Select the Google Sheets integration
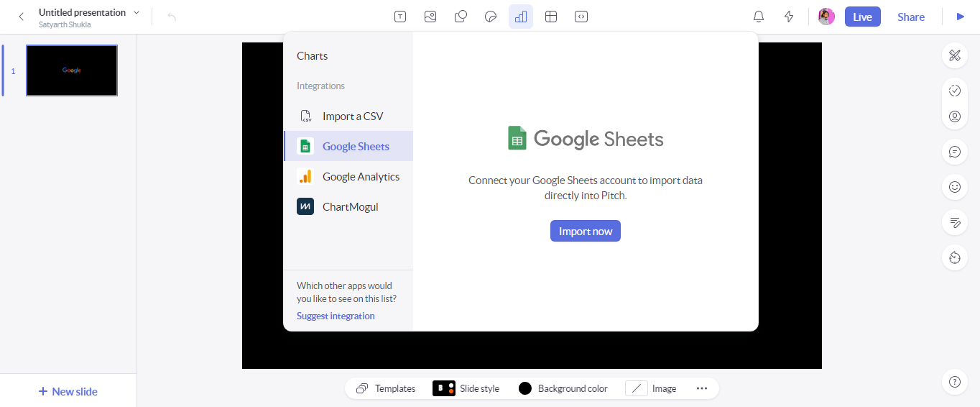Viewport: 980px width, 407px height. [x=348, y=146]
